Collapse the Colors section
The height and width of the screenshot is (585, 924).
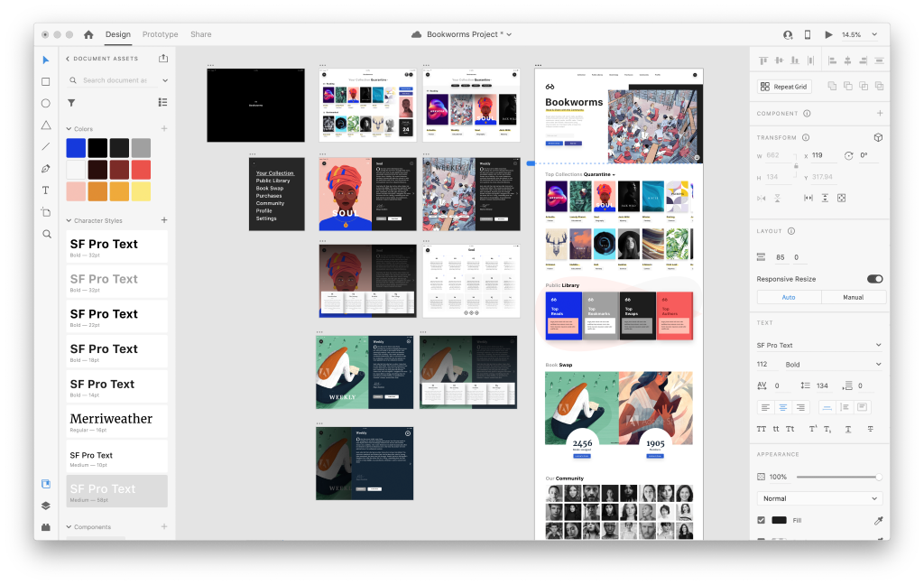pos(69,129)
